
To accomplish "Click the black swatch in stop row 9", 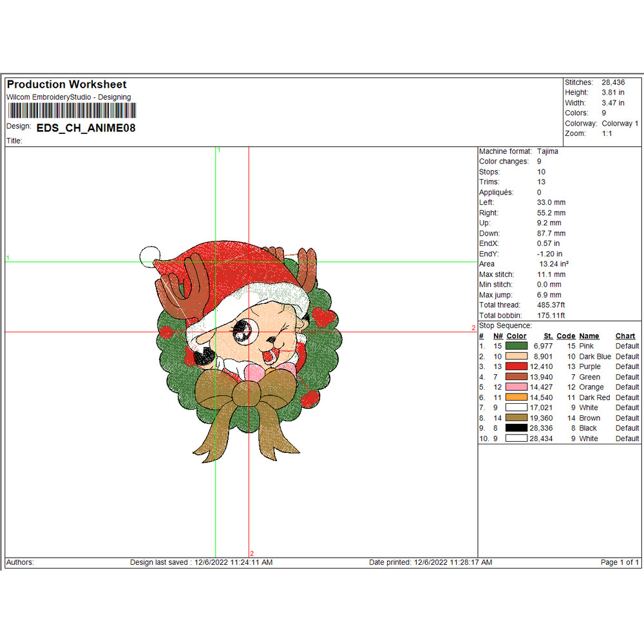I will (516, 428).
